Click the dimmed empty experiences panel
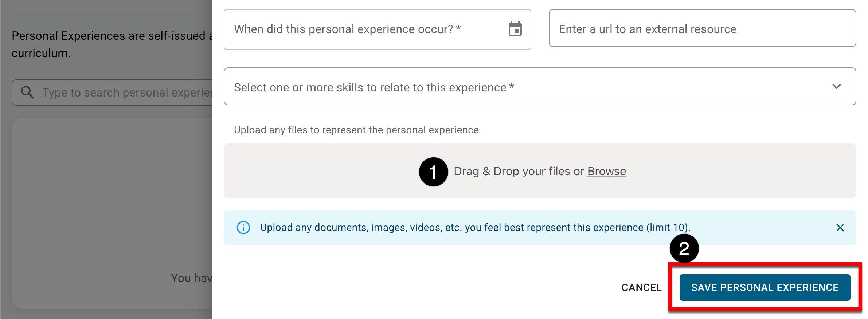Image resolution: width=868 pixels, height=319 pixels. pyautogui.click(x=109, y=200)
